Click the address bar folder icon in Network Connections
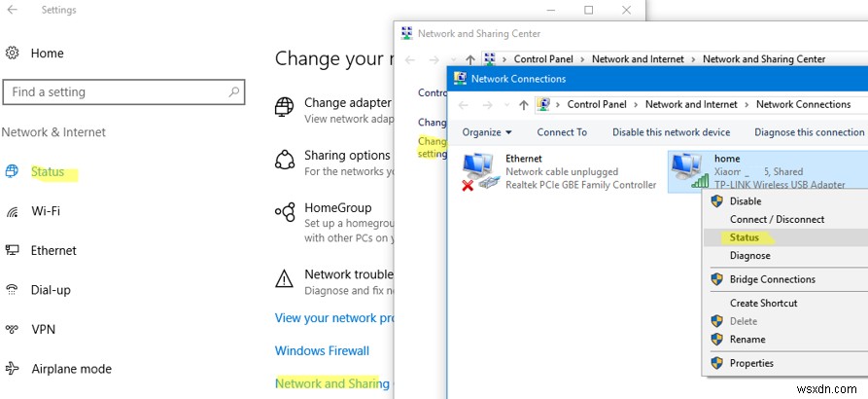Viewport: 868px width, 399px height. 543,104
